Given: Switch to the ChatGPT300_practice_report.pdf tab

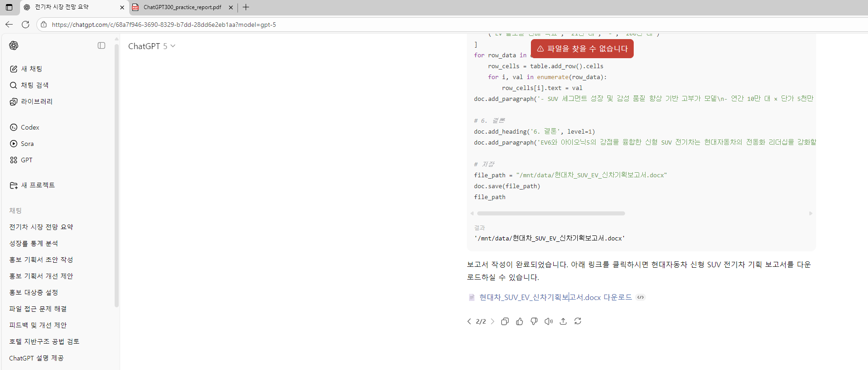Looking at the screenshot, I should (183, 7).
